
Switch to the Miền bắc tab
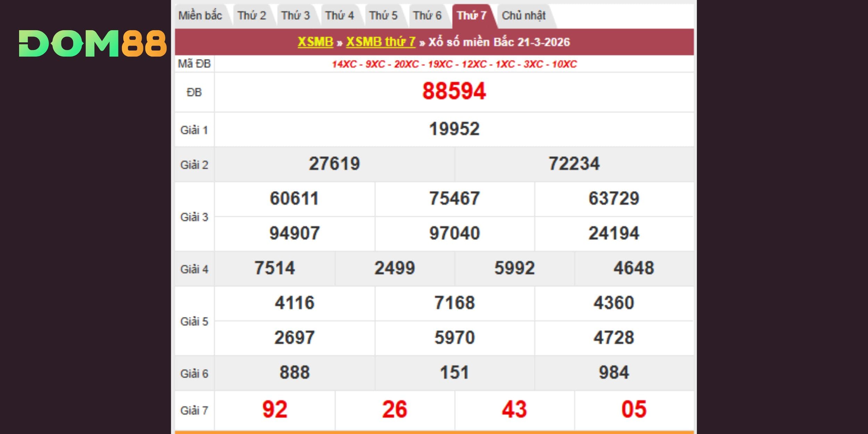(200, 16)
